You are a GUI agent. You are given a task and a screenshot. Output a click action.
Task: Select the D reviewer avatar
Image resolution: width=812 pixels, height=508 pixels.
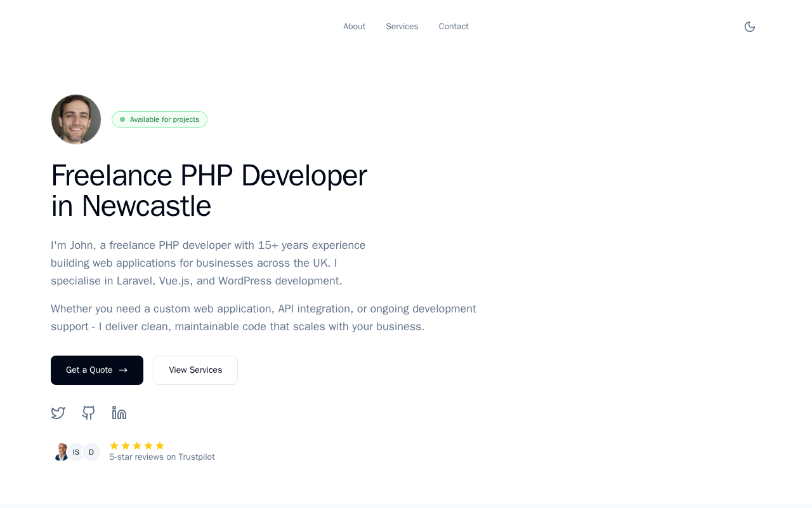click(x=91, y=452)
